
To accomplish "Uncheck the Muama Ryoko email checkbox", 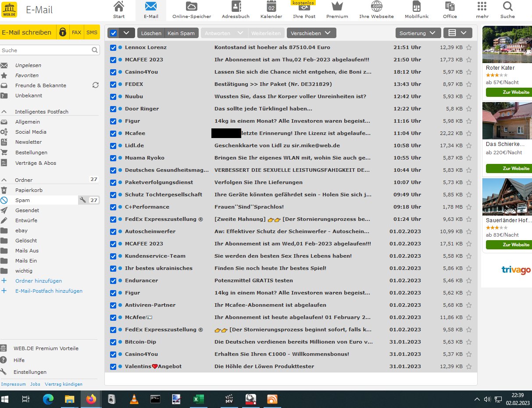I will 113,158.
